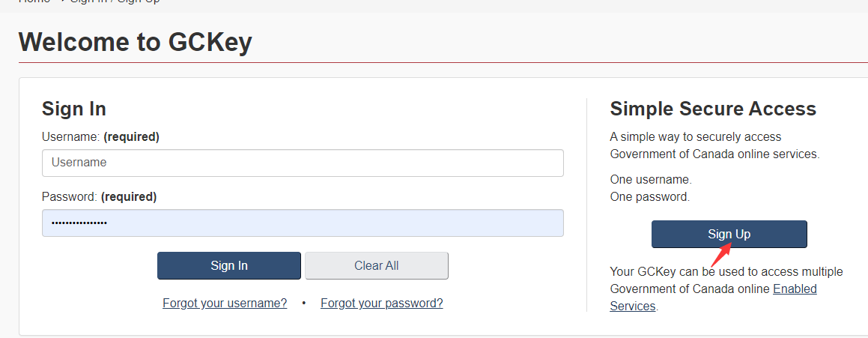Go to the Home breadcrumb link
The image size is (868, 338).
click(34, 2)
